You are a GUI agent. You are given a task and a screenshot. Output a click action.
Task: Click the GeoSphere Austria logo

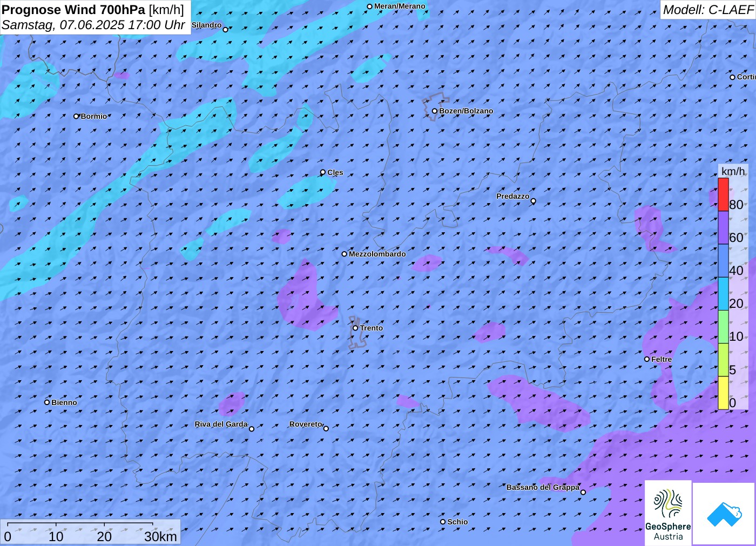pyautogui.click(x=668, y=513)
